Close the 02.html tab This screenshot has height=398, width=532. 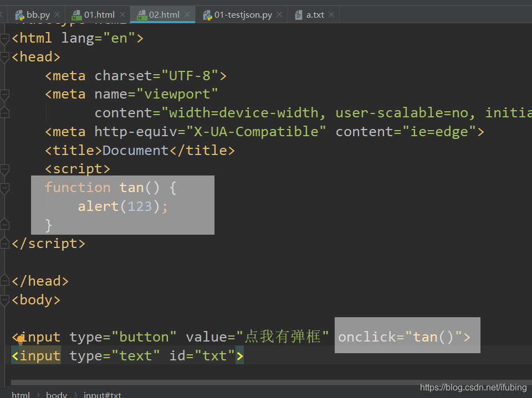tap(187, 14)
